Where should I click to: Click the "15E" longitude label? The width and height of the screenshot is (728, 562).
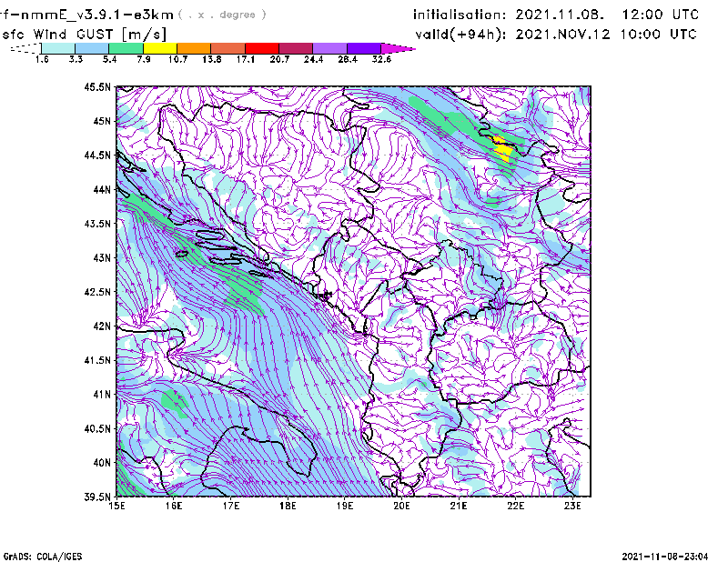(116, 506)
